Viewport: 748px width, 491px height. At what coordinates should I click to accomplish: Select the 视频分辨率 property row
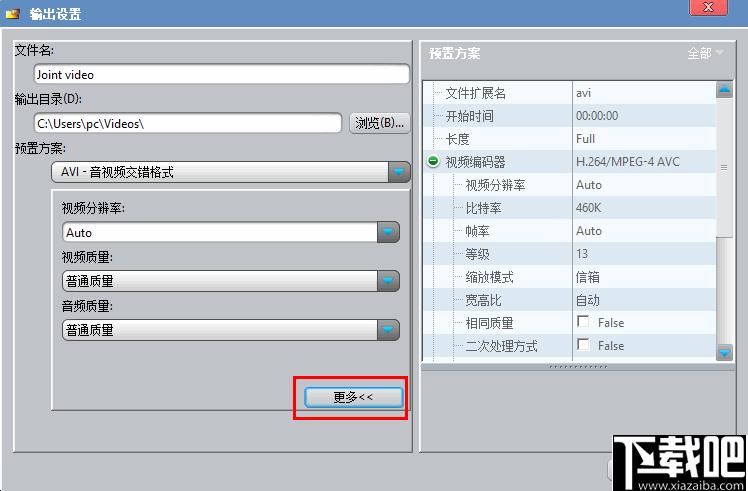click(x=570, y=185)
